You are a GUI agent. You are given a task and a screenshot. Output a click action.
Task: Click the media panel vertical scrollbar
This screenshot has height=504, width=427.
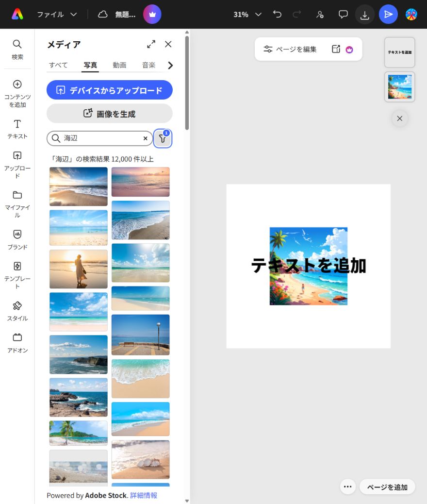[187, 83]
